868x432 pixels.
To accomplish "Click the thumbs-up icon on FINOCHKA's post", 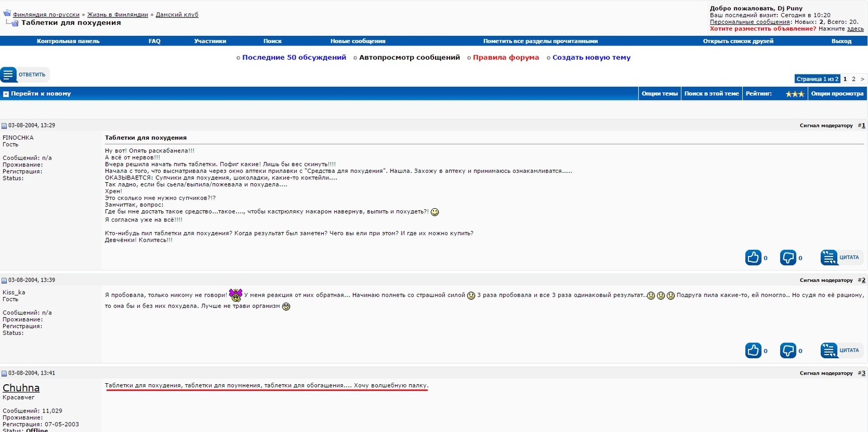I will 753,257.
